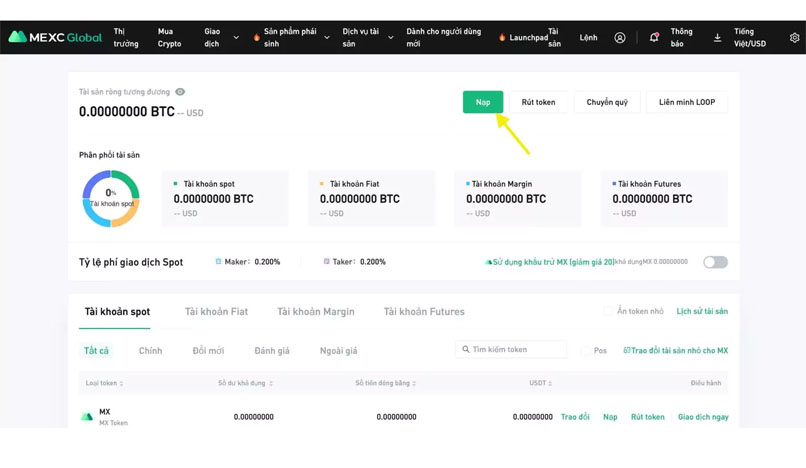
Task: Switch to Tài khoản Fiat tab
Action: point(216,312)
